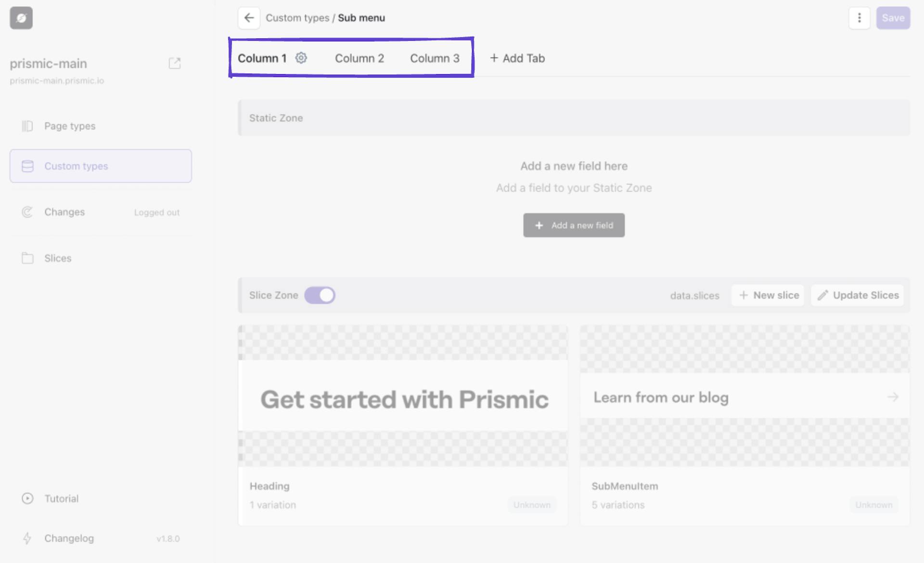Click the New slice button

pos(768,295)
